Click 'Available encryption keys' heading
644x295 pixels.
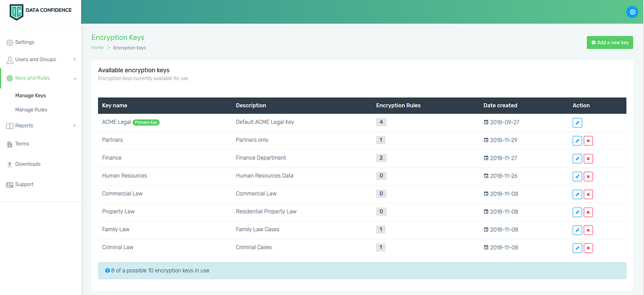coord(134,70)
